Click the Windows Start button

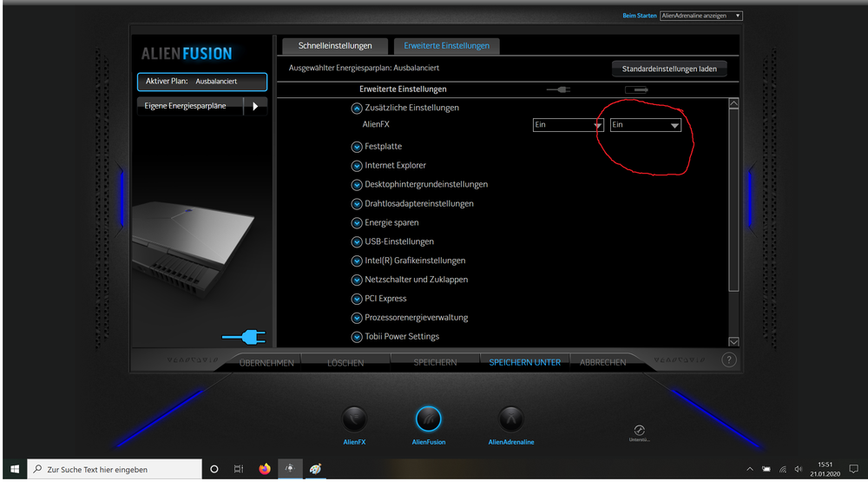(14, 469)
